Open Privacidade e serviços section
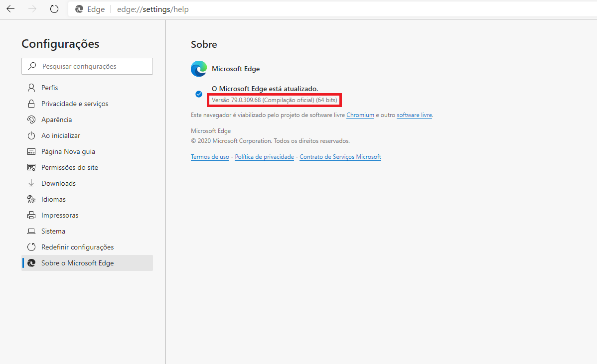This screenshot has height=364, width=597. (87, 104)
